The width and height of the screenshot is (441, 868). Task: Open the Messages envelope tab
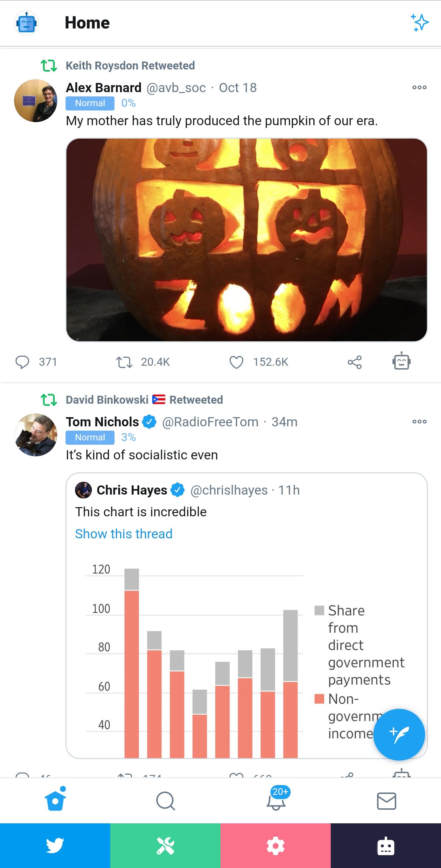point(386,801)
